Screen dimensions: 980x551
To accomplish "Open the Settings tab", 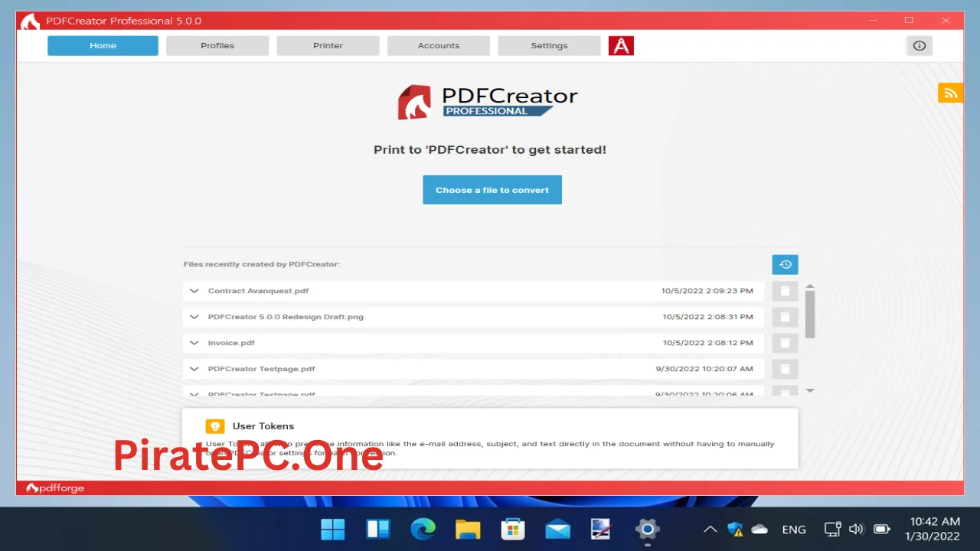I will (x=549, y=46).
